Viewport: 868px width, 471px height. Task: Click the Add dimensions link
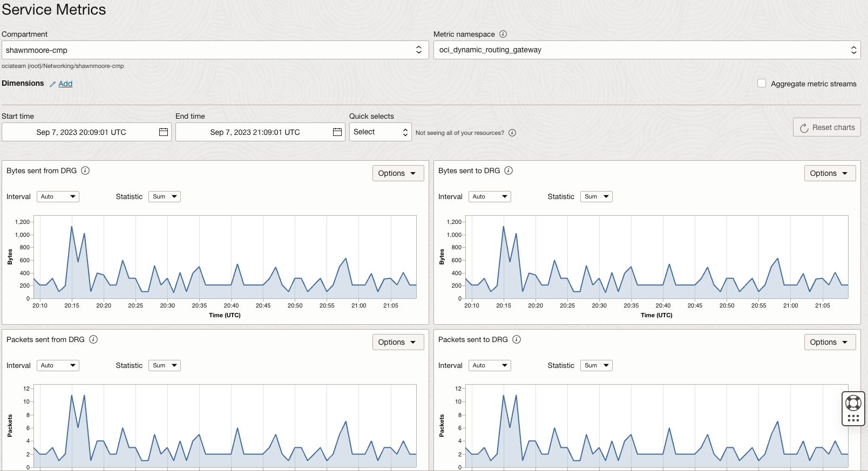coord(65,84)
